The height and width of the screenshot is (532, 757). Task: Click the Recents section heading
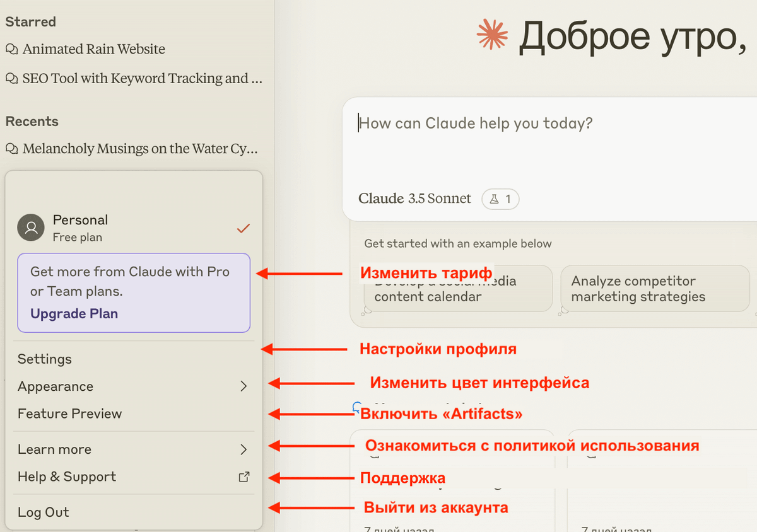32,121
